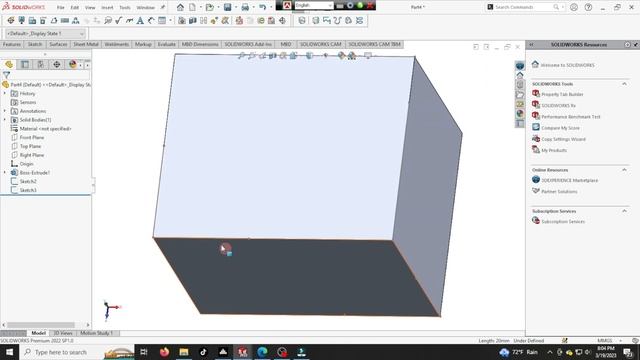Image resolution: width=640 pixels, height=360 pixels.
Task: Create a new document with the New icon
Action: coord(192,7)
